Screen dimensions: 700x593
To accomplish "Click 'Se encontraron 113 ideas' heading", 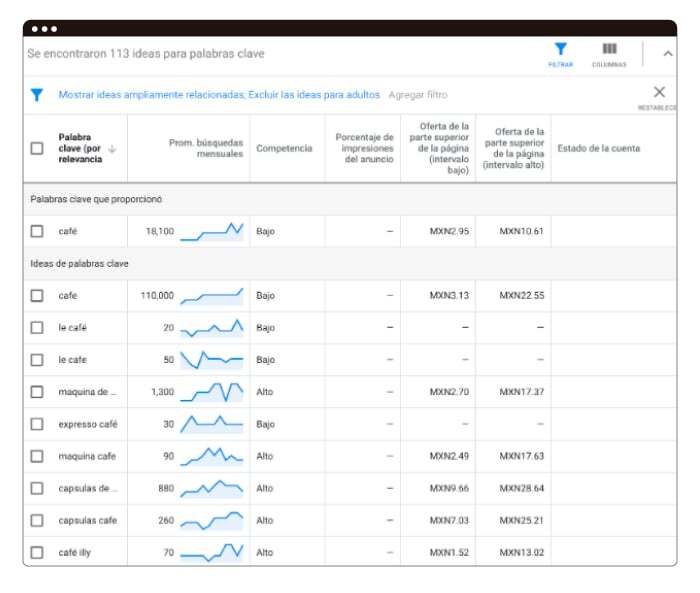I will (146, 54).
